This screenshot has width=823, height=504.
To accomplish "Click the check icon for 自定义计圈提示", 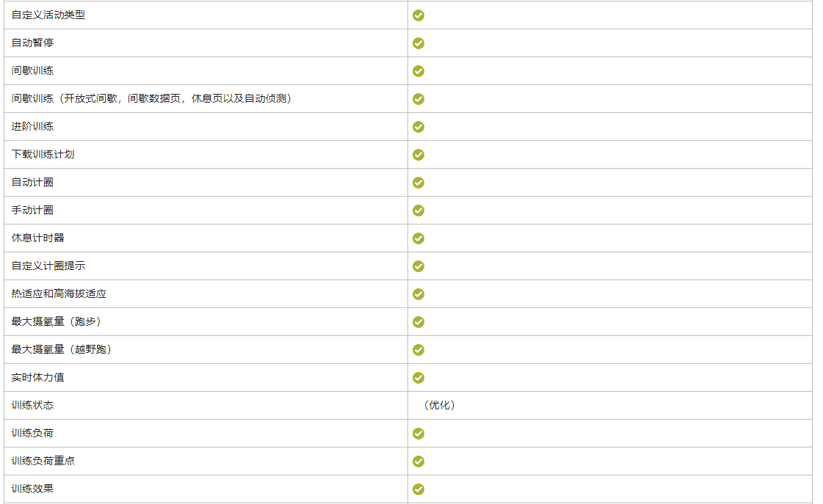I will pyautogui.click(x=418, y=266).
